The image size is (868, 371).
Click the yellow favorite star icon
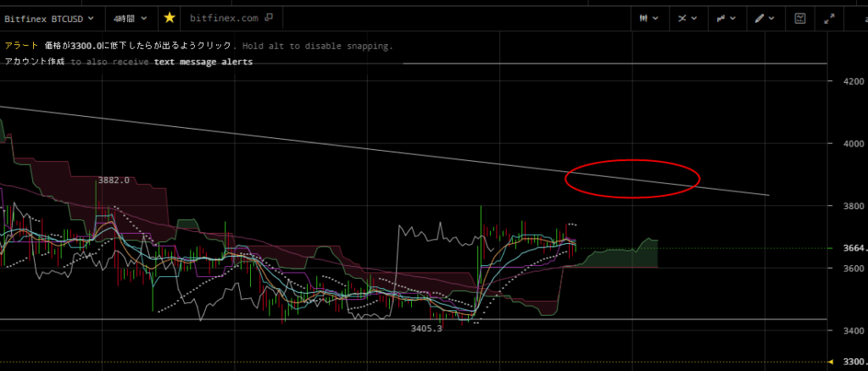coord(170,17)
